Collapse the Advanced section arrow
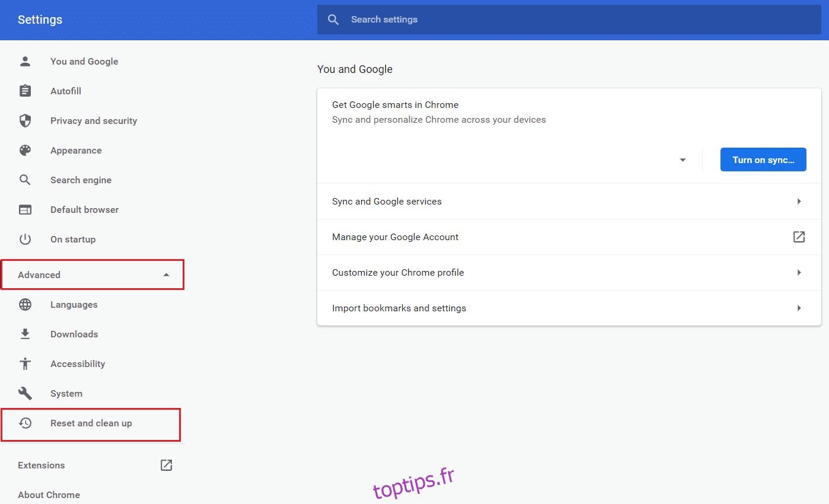 [x=167, y=275]
